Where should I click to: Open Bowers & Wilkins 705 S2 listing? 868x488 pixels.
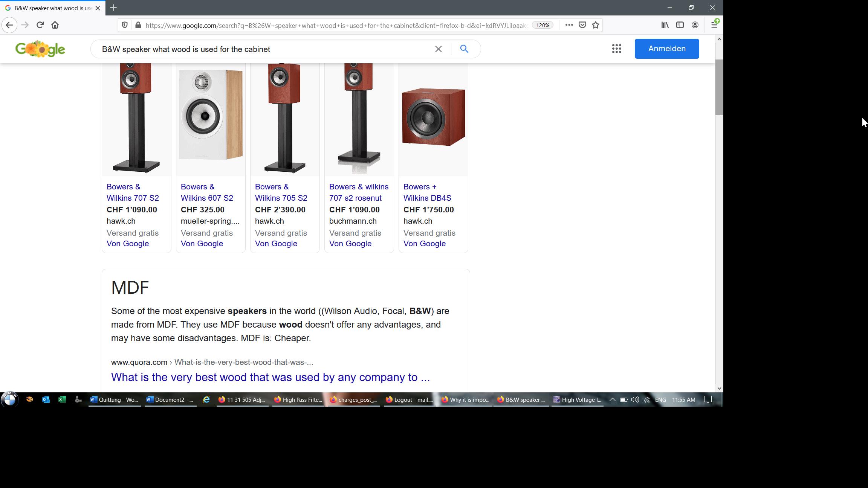281,192
